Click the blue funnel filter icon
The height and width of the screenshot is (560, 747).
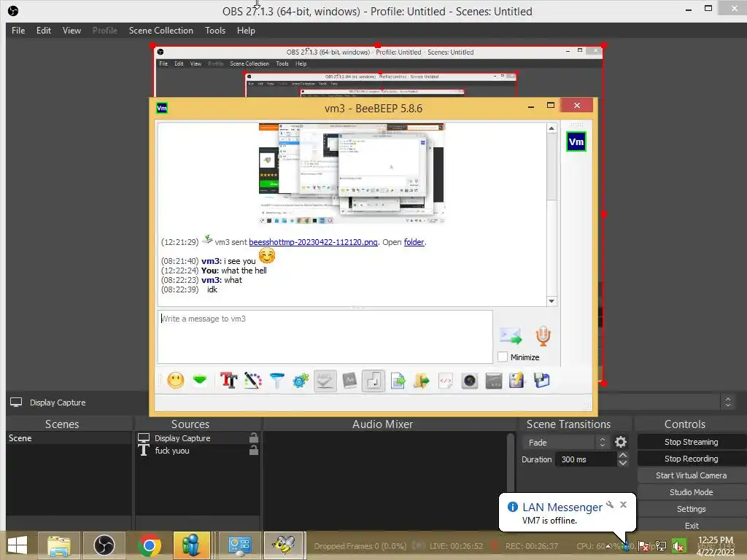pos(276,381)
